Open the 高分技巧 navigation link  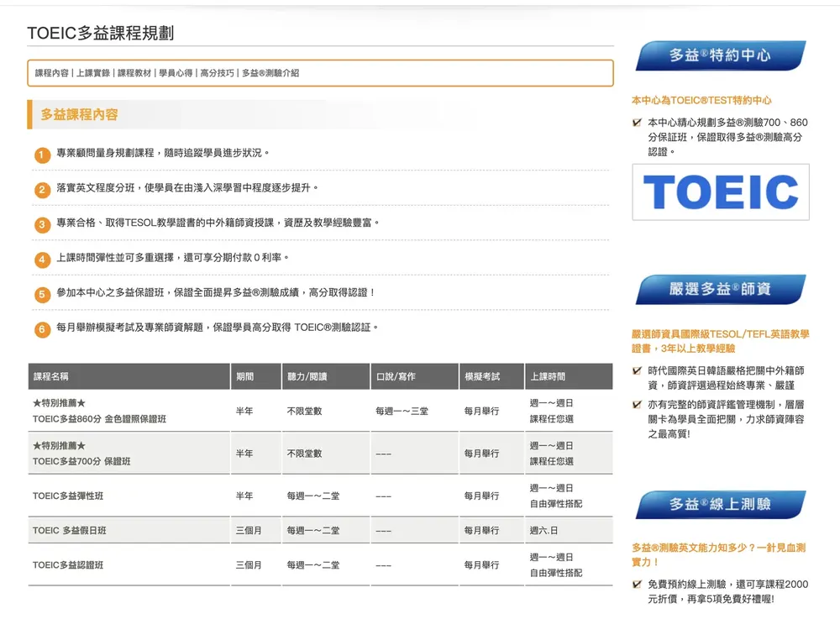point(217,73)
